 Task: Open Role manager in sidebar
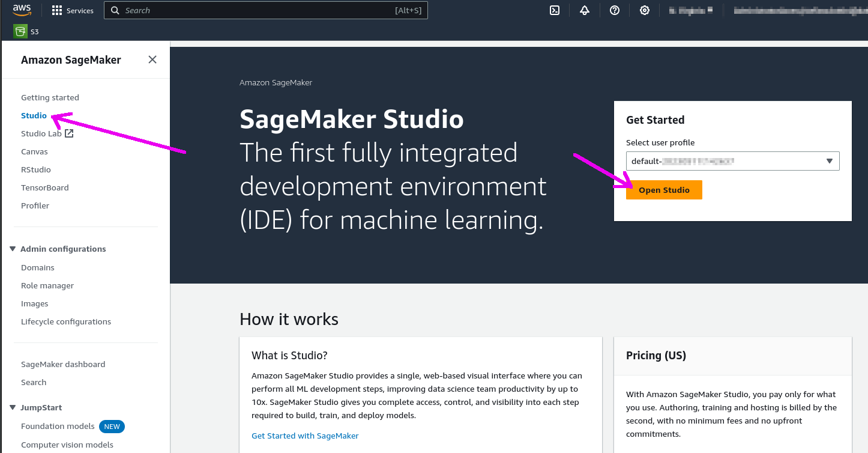tap(47, 285)
